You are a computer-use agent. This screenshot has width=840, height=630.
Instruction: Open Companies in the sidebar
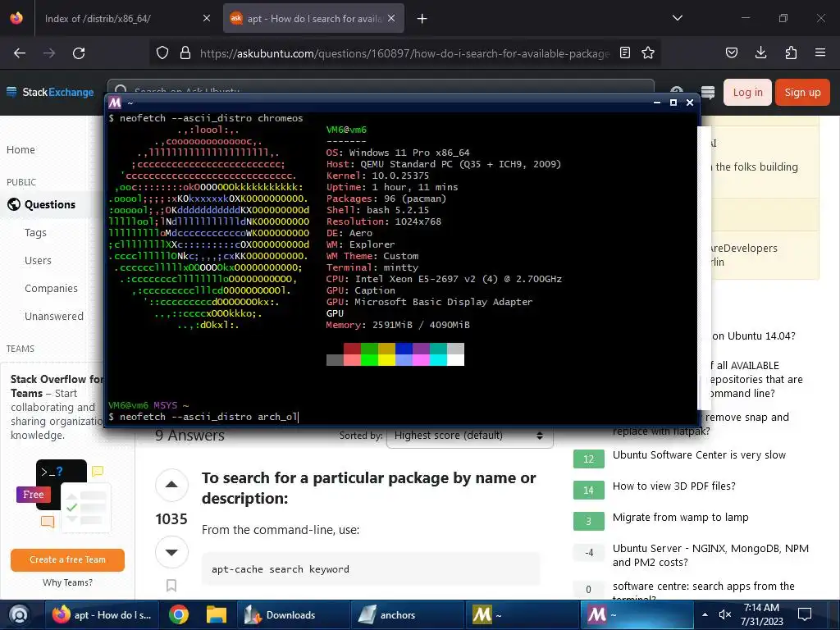51,288
